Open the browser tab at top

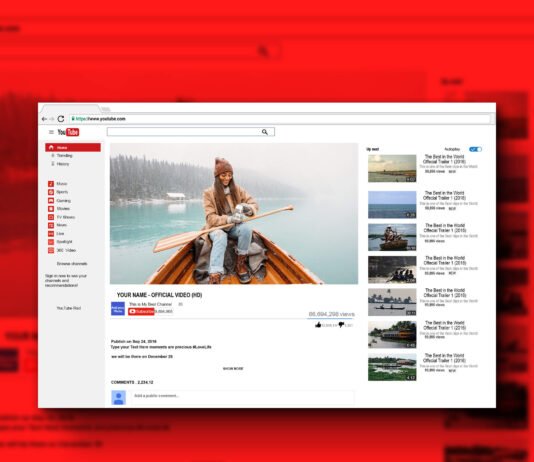pyautogui.click(x=70, y=109)
